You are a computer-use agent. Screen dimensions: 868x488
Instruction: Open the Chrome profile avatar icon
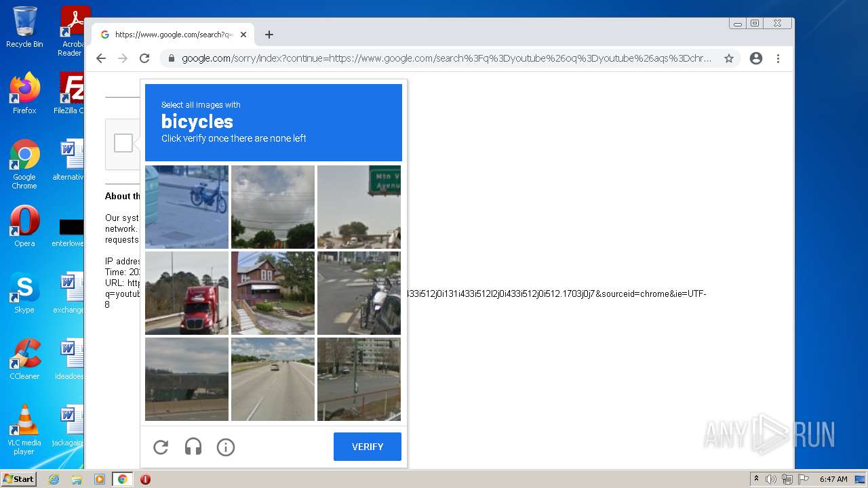tap(756, 58)
